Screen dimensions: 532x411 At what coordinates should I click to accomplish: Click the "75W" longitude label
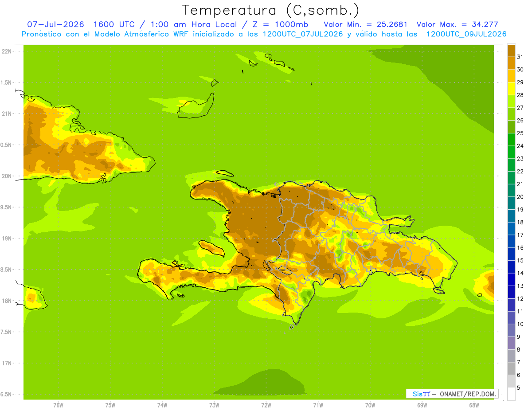tap(110, 405)
